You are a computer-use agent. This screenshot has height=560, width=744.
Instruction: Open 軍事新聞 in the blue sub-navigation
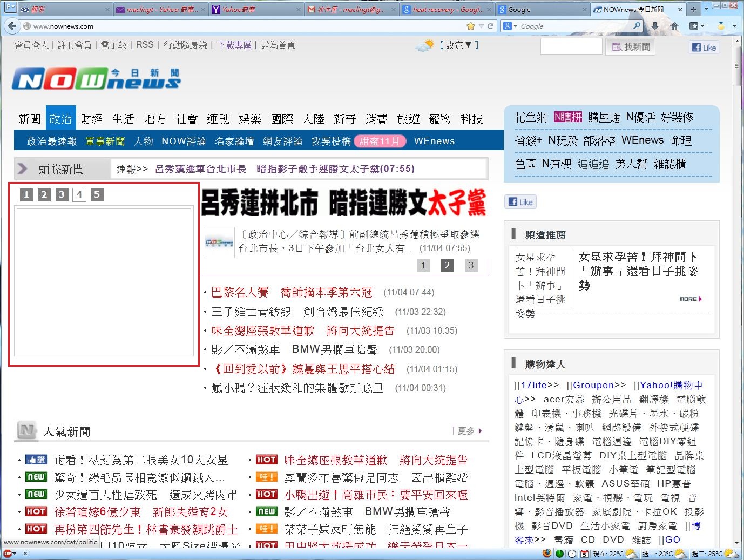click(x=105, y=141)
